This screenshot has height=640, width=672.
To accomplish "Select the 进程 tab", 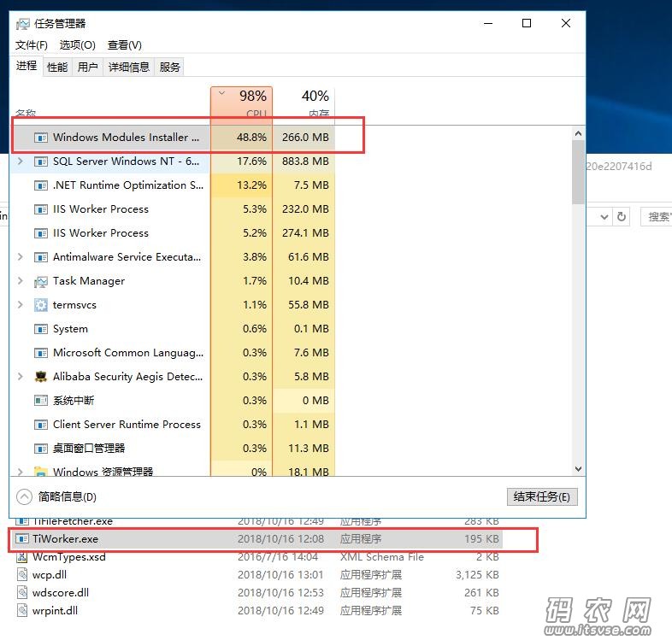I will pyautogui.click(x=27, y=66).
